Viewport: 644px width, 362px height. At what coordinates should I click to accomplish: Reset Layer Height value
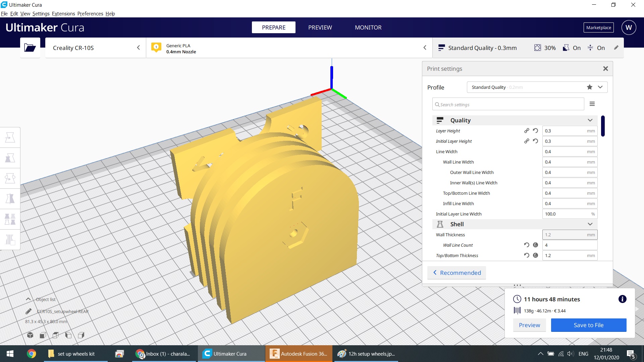[536, 131]
